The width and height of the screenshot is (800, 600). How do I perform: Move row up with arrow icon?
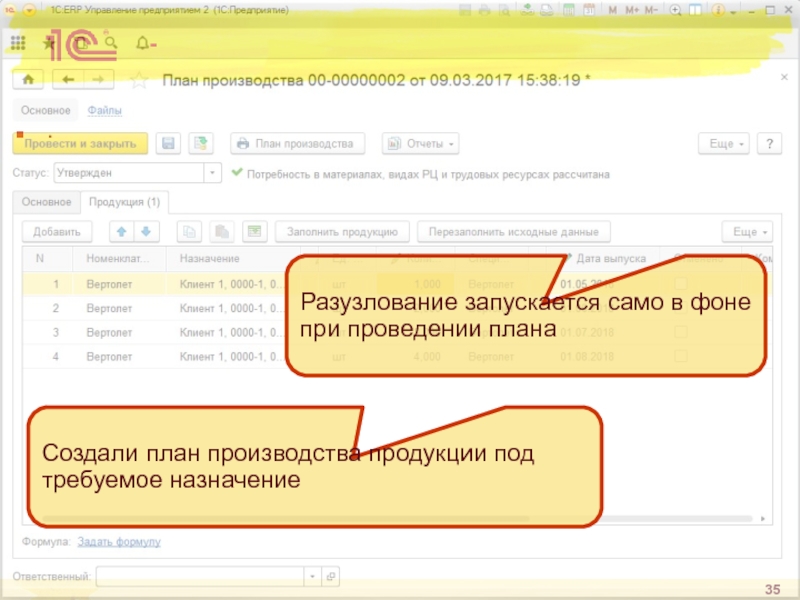point(122,231)
